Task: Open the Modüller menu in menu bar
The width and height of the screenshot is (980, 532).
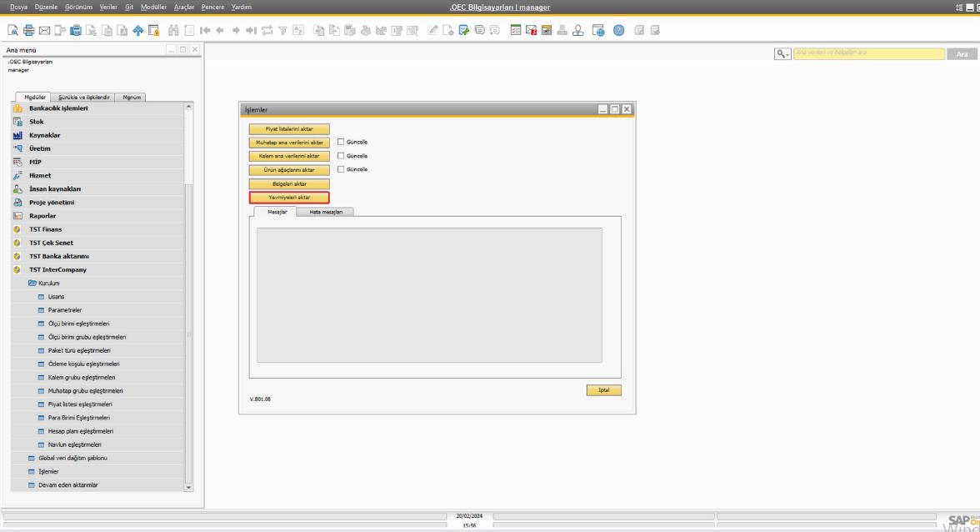Action: [153, 7]
